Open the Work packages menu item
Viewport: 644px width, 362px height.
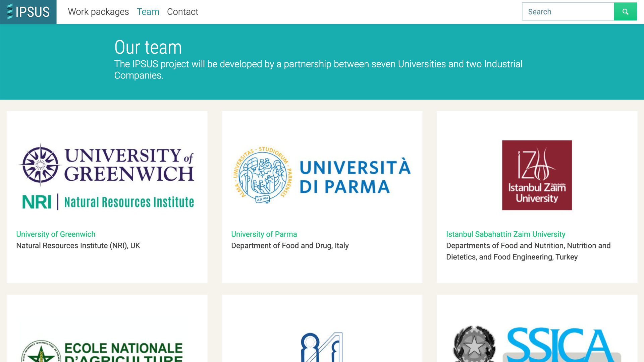coord(98,12)
